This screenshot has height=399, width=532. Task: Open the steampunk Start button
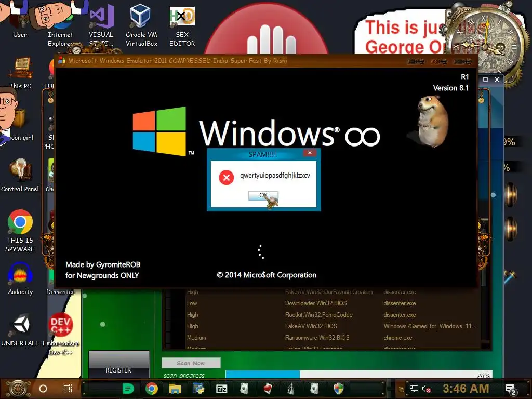pyautogui.click(x=18, y=389)
